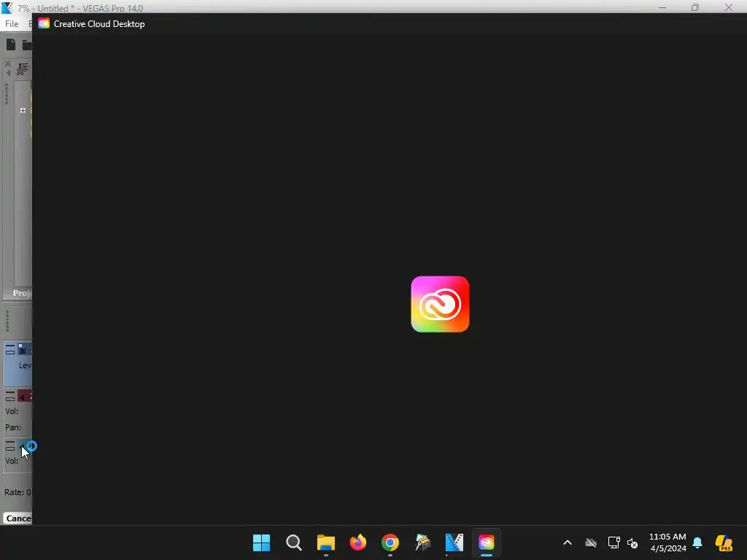747x560 pixels.
Task: Click the Pan label on audio track
Action: coord(13,427)
